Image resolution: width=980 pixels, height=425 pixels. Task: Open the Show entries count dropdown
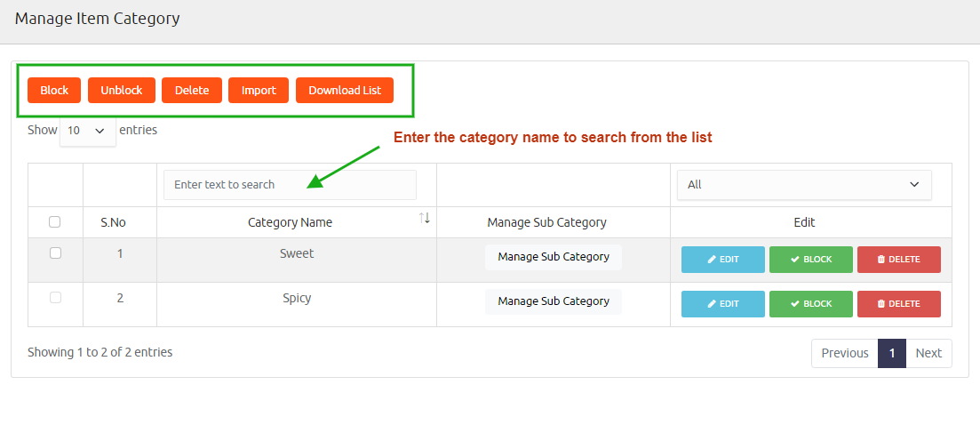87,131
